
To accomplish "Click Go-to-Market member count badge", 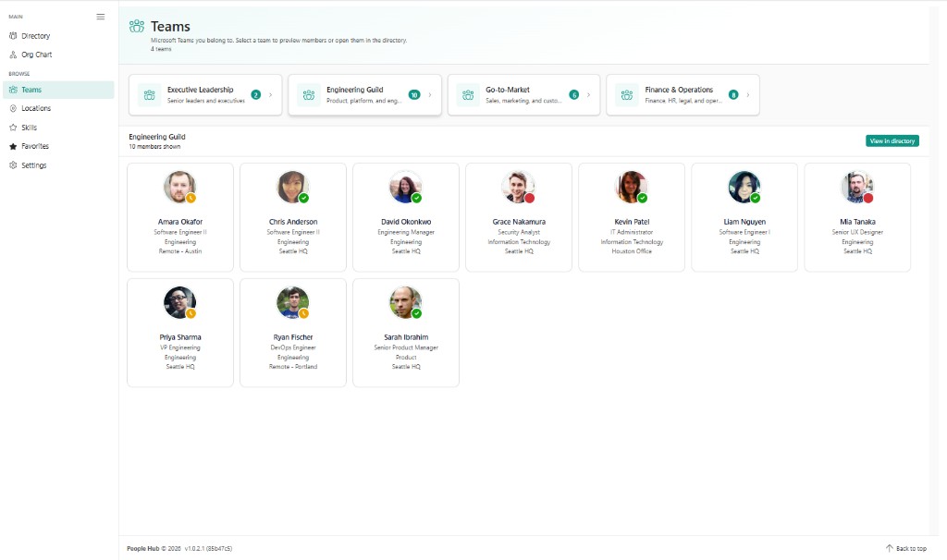I will [573, 95].
